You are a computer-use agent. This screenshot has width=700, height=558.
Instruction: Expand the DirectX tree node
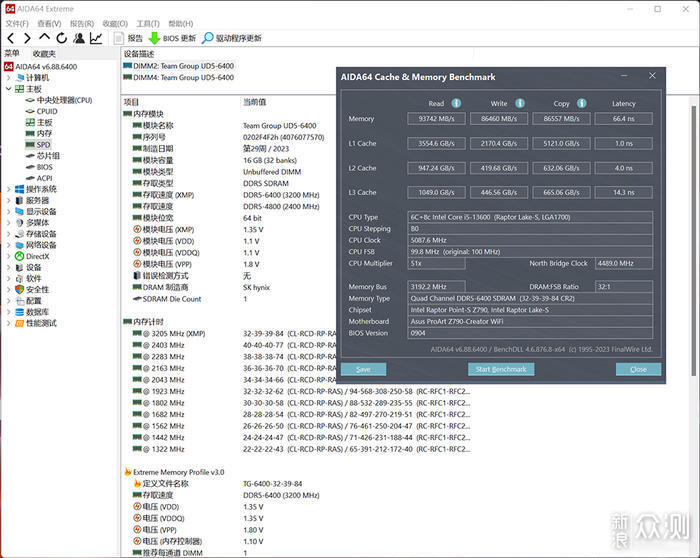8,256
